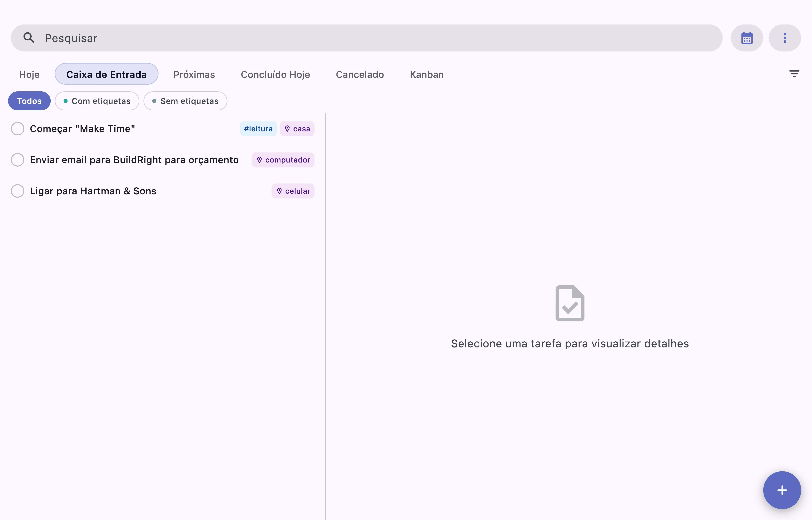Click the celular location tag
Viewport: 812px width, 520px height.
tap(293, 191)
